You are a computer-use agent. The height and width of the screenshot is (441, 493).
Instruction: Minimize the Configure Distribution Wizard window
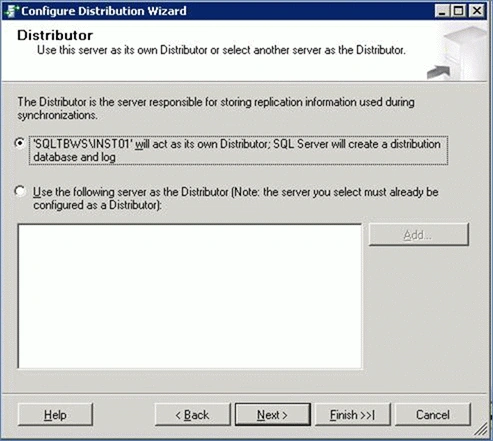coord(442,11)
